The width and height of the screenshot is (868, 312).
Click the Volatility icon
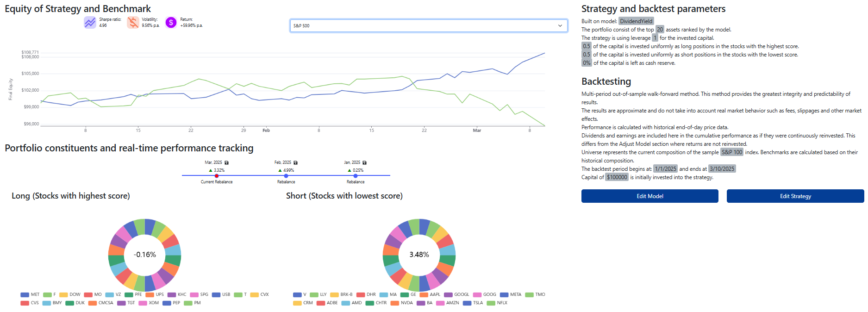[x=133, y=22]
